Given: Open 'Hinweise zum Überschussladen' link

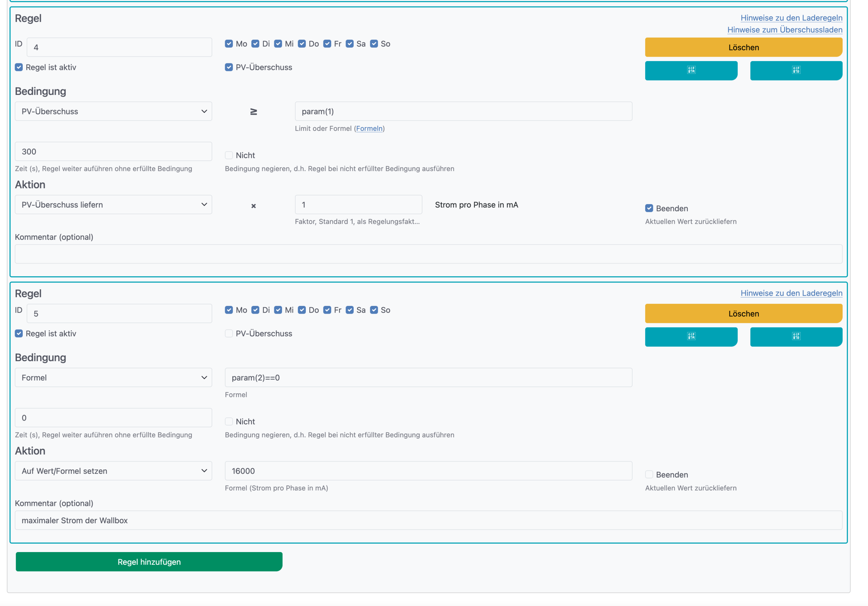Looking at the screenshot, I should (x=785, y=30).
